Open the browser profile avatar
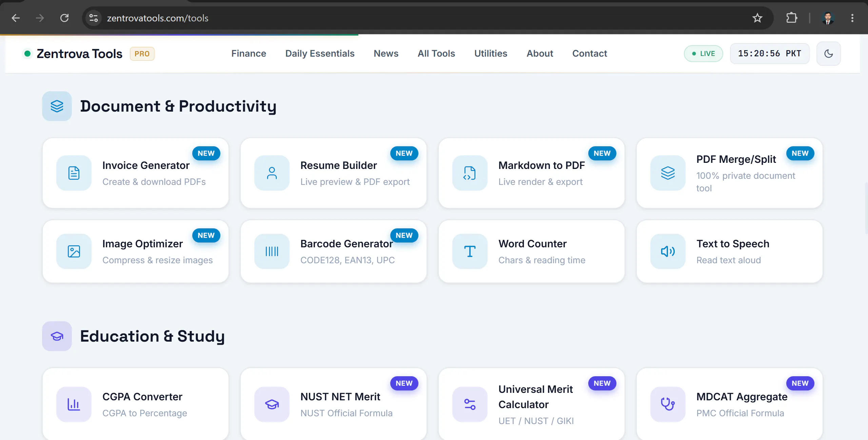This screenshot has width=868, height=440. (828, 18)
